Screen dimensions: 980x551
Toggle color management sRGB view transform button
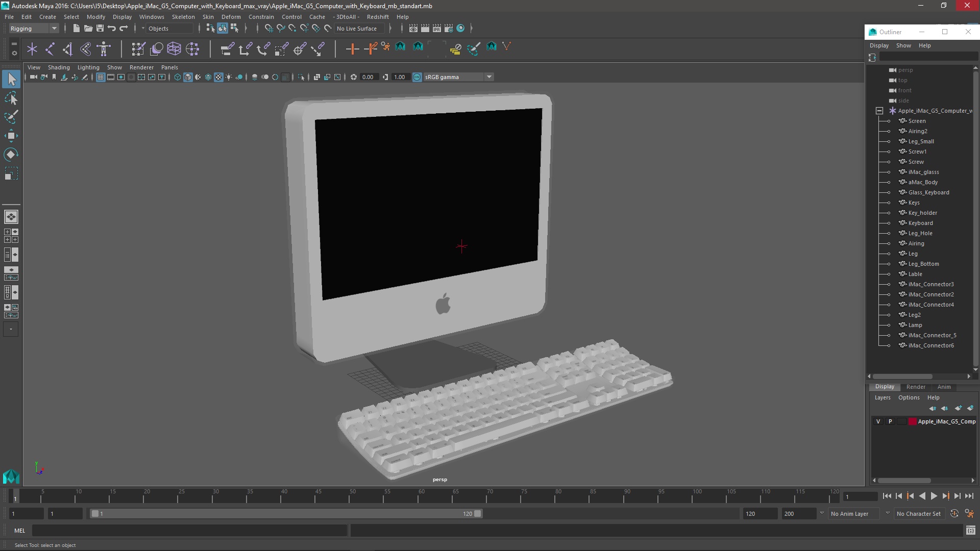(417, 77)
